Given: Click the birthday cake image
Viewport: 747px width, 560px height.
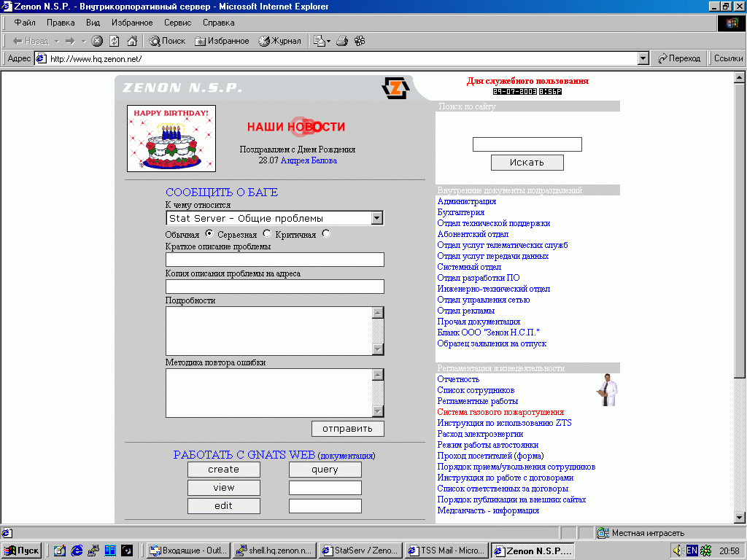Looking at the screenshot, I should pos(171,138).
